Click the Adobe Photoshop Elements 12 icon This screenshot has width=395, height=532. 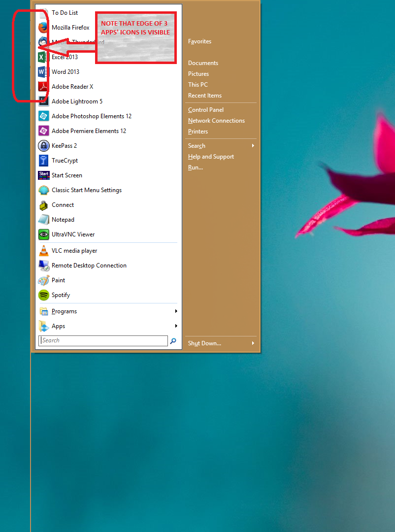[44, 116]
